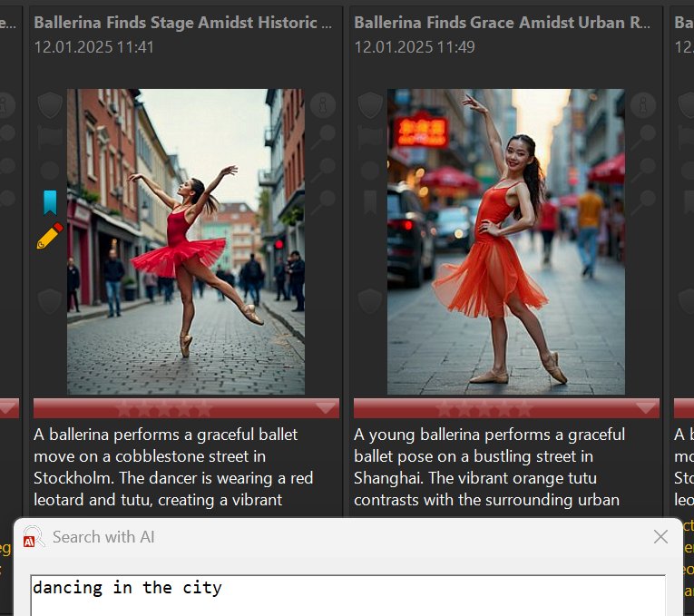Click first pin on Shanghai ballerina card
The height and width of the screenshot is (616, 694).
[643, 137]
